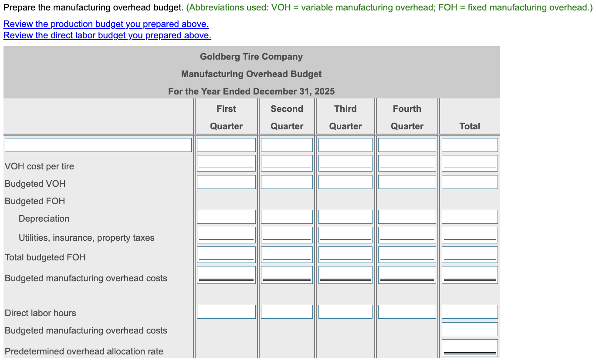596x364 pixels.
Task: Click the "Budgeted VOH" row label
Action: coord(35,184)
